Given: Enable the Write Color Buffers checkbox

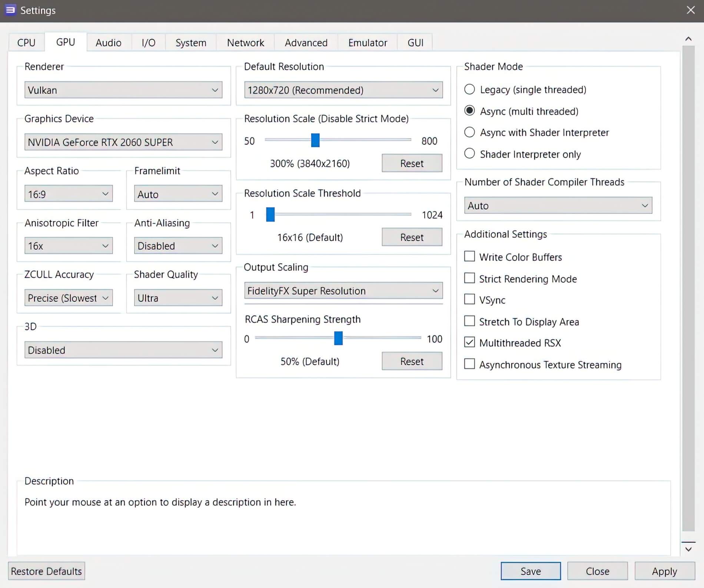Looking at the screenshot, I should [x=469, y=257].
